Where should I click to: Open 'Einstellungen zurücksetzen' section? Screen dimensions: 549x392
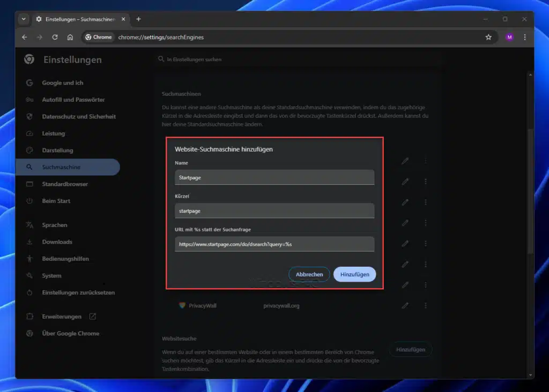(x=78, y=292)
